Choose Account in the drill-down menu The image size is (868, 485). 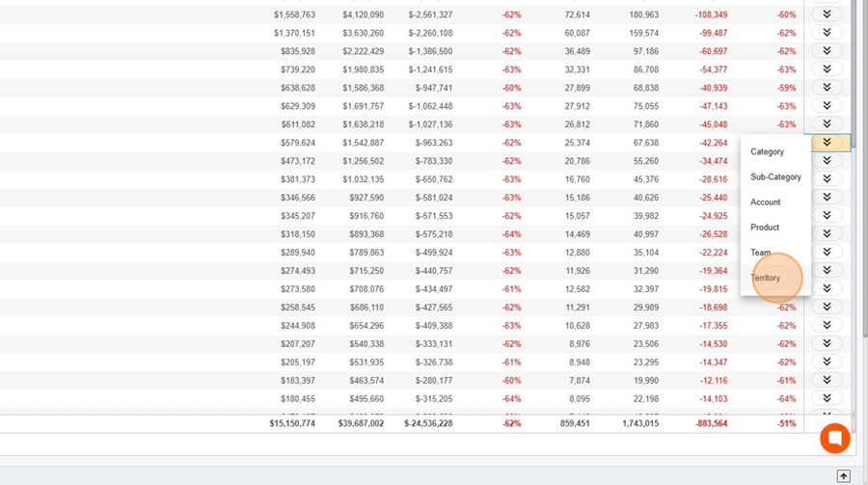pyautogui.click(x=765, y=202)
